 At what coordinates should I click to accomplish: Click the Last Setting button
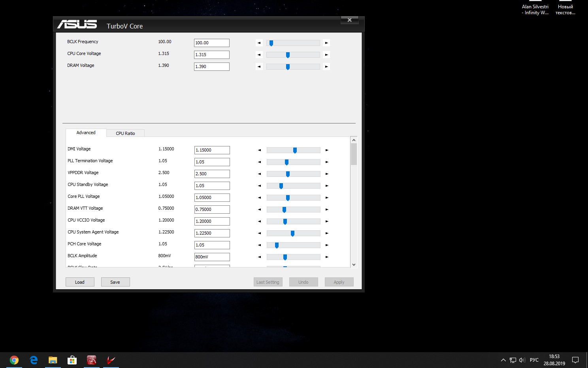(268, 282)
